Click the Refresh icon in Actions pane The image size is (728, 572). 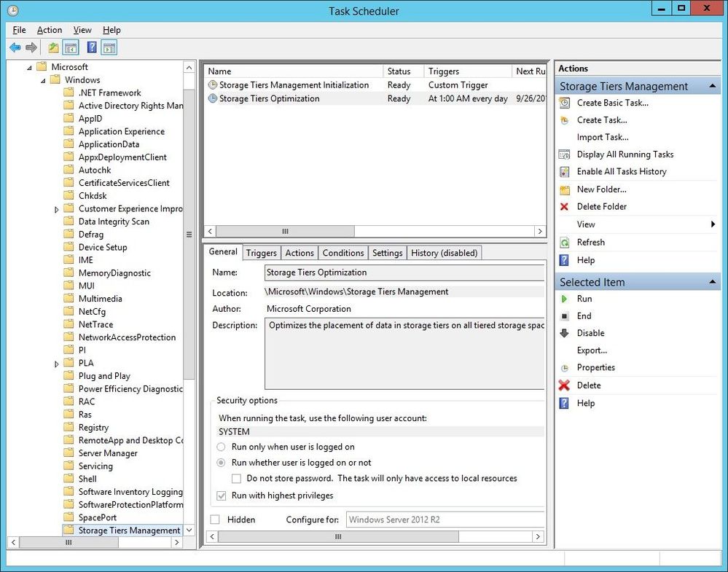[565, 243]
